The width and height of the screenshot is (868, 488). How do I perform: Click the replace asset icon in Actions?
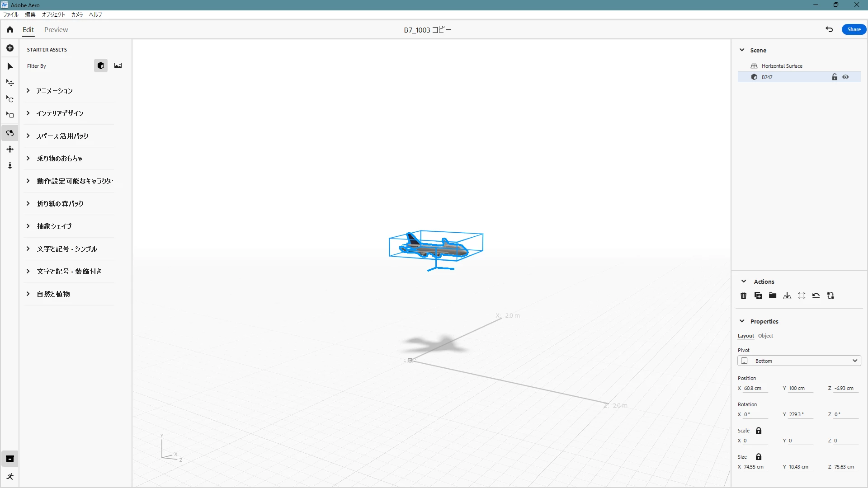[830, 296]
